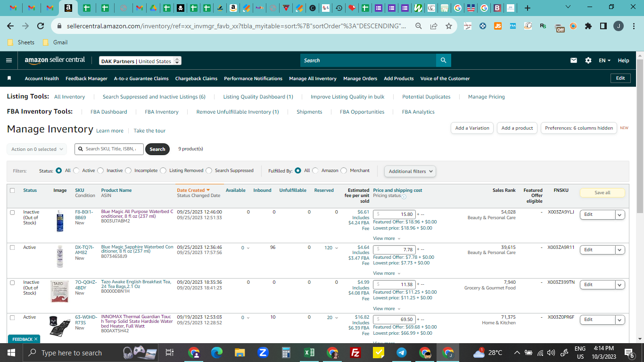644x362 pixels.
Task: Click the bookmark icon beside Account Health
Action: [9, 78]
